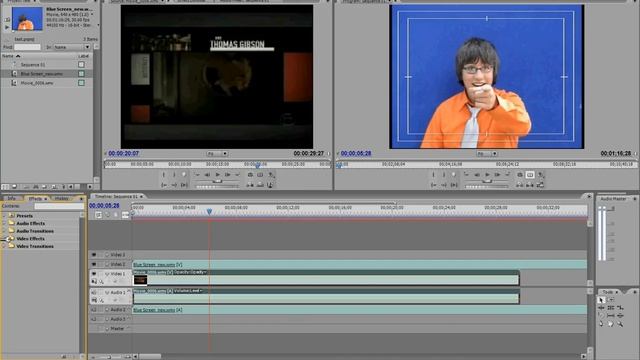Image resolution: width=640 pixels, height=360 pixels.
Task: Select the Audio Master panel tab
Action: click(x=613, y=199)
